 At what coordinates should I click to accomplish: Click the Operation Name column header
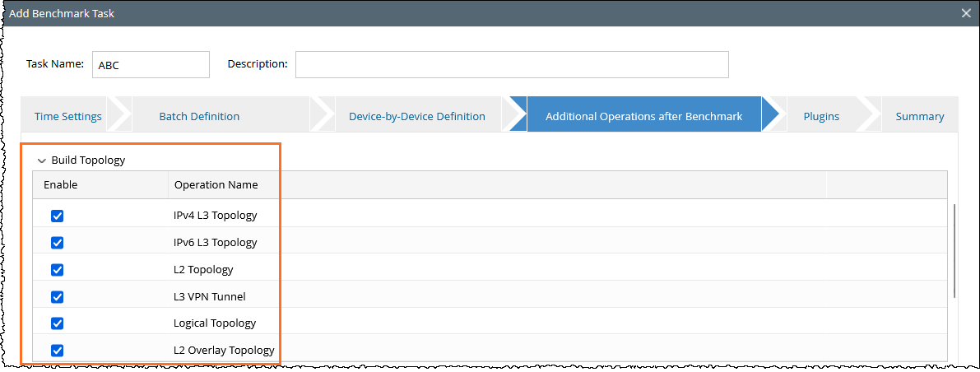216,185
